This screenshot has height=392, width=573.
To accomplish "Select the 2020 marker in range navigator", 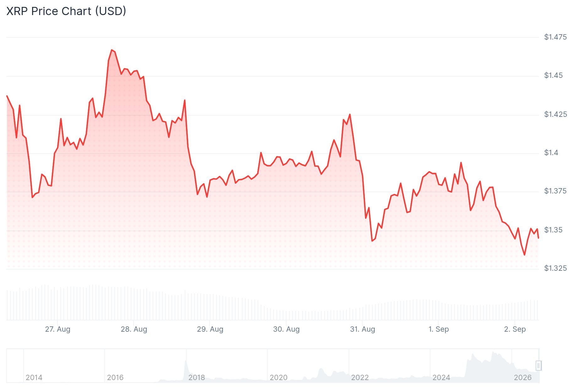I will (278, 378).
